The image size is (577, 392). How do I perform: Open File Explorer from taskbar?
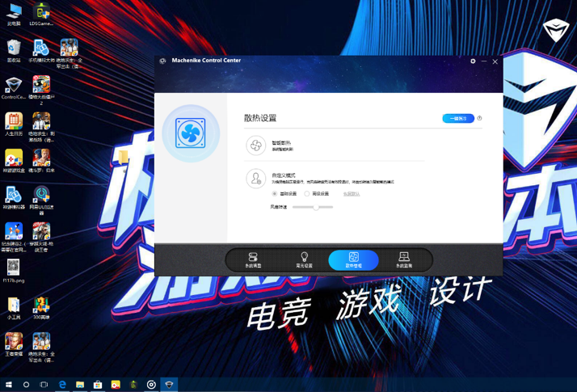click(x=80, y=385)
